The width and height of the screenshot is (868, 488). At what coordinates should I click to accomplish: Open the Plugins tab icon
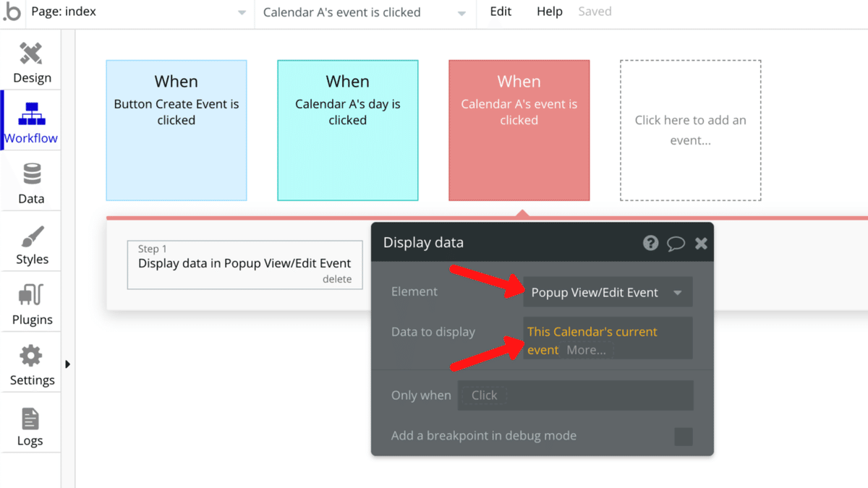(32, 296)
